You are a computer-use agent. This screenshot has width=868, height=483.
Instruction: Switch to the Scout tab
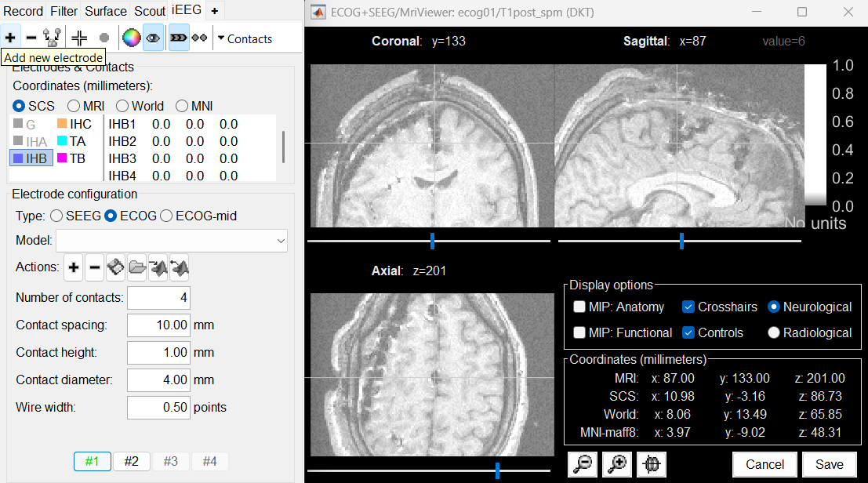(x=149, y=11)
